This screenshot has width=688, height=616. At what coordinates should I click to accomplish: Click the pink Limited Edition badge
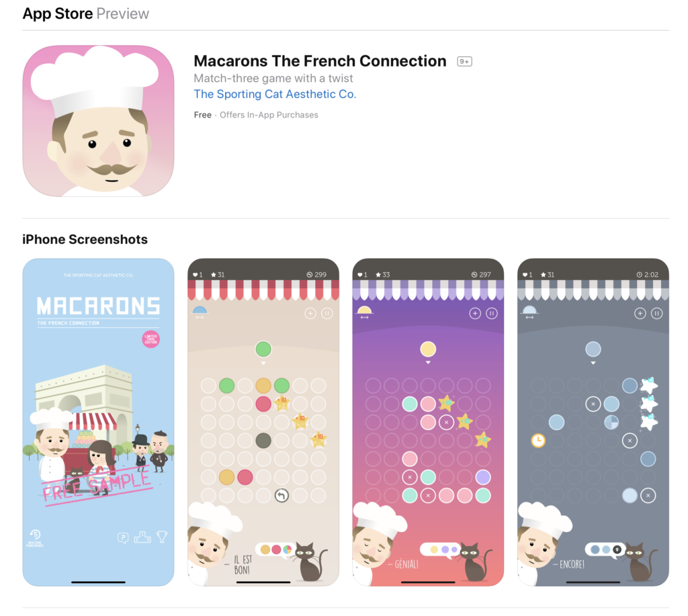[151, 339]
